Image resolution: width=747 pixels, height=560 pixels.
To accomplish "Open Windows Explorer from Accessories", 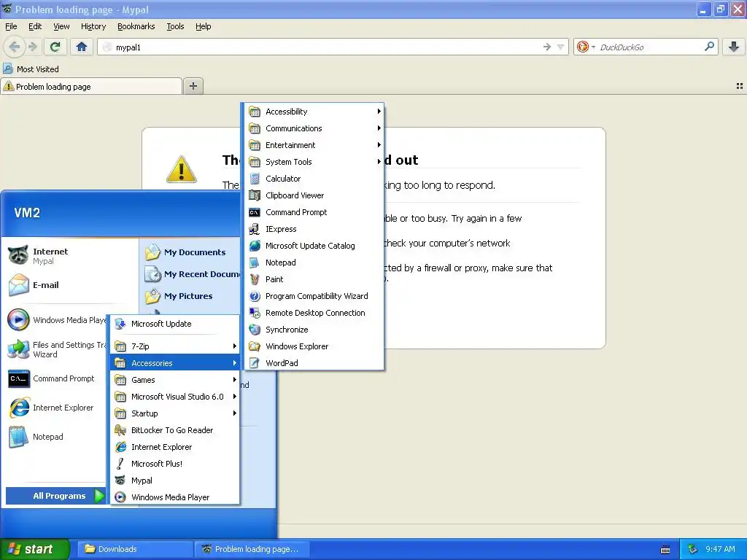I will [314, 346].
